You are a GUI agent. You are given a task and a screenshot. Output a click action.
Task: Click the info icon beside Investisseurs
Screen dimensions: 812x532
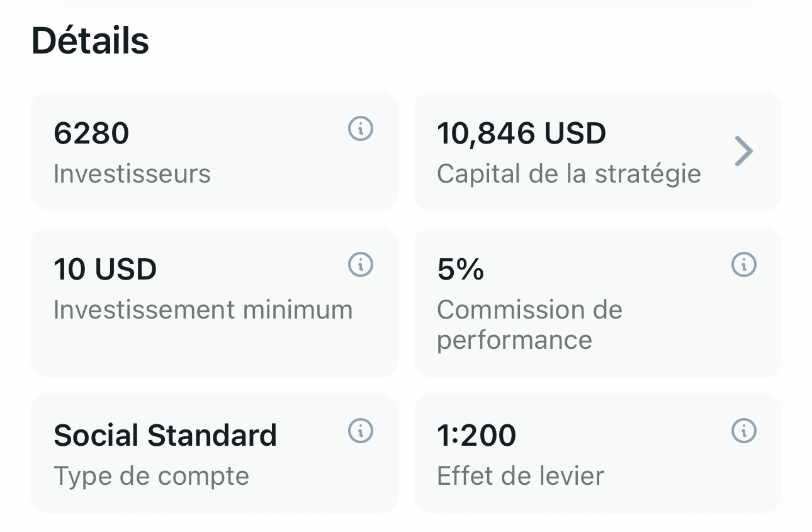tap(361, 129)
